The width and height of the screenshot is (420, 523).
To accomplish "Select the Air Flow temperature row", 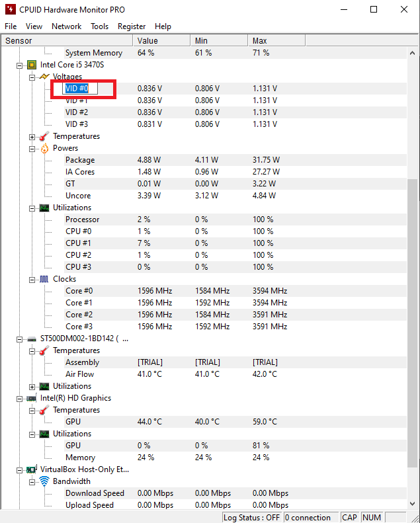I will pyautogui.click(x=235, y=374).
